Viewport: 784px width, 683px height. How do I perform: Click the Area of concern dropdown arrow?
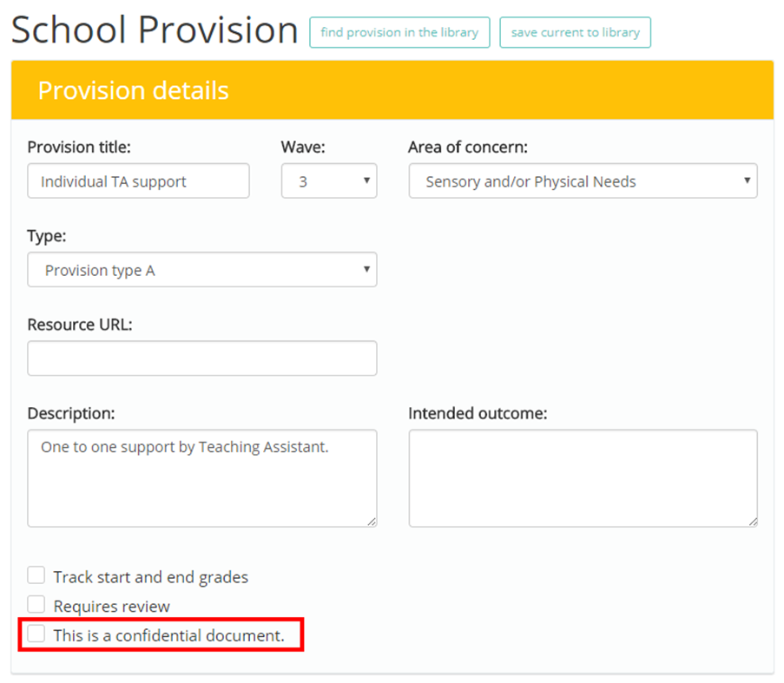click(x=747, y=181)
